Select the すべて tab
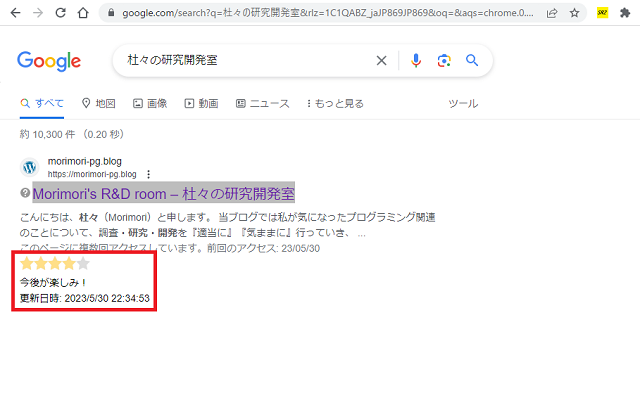The image size is (640, 400). tap(42, 104)
